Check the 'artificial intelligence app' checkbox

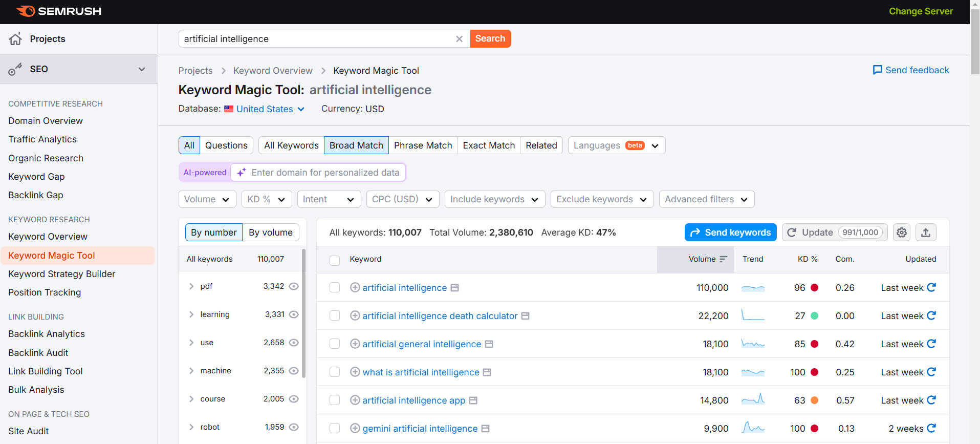coord(335,400)
